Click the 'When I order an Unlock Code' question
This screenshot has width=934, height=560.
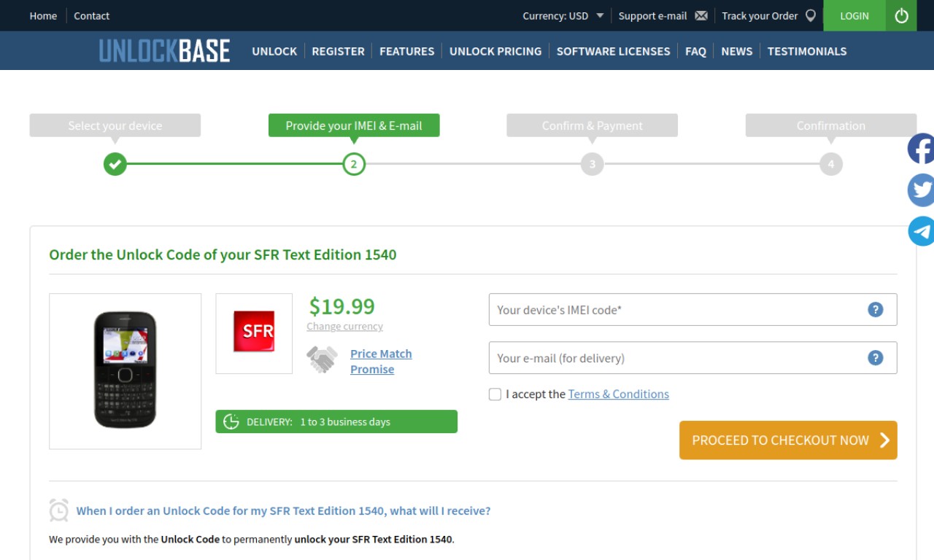coord(283,510)
